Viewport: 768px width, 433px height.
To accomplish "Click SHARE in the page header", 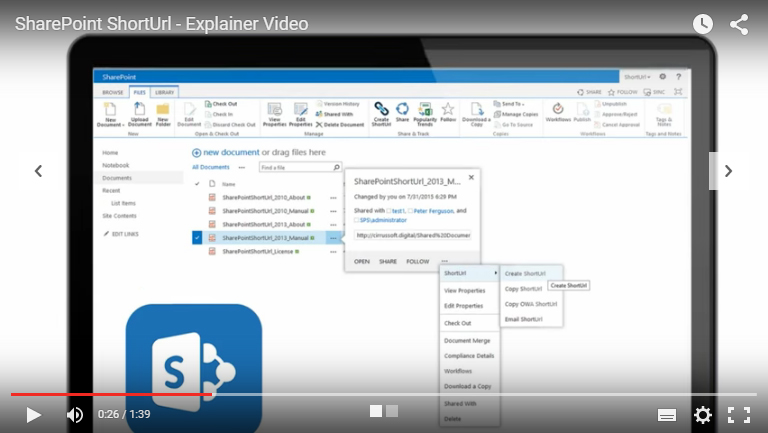I will coord(589,92).
